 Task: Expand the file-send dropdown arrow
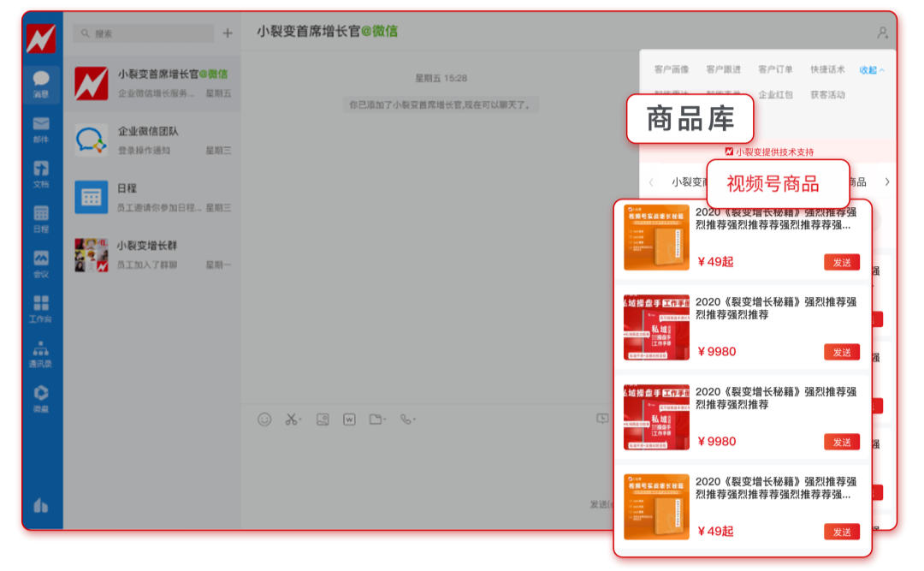(x=383, y=419)
